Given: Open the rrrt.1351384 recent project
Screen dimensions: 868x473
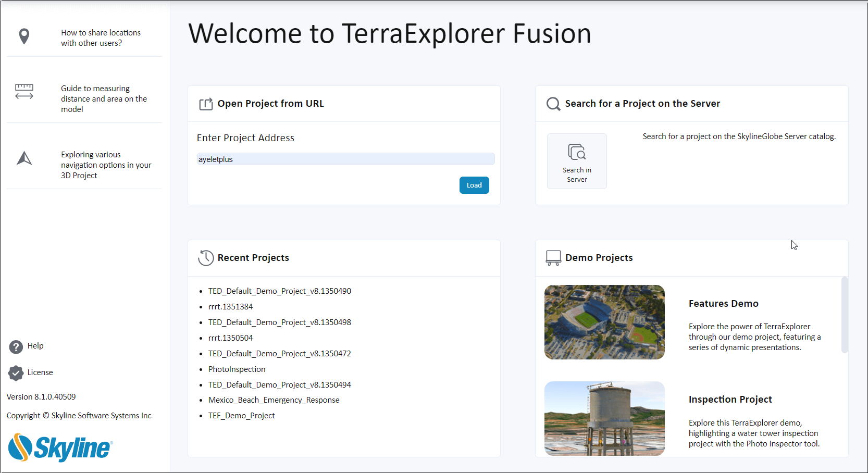Looking at the screenshot, I should click(x=230, y=307).
